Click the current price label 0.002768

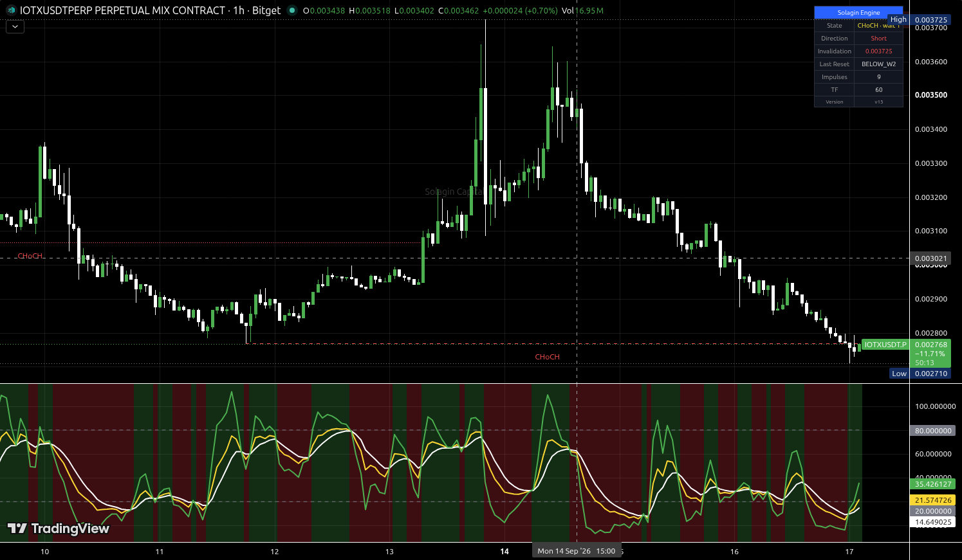[930, 345]
